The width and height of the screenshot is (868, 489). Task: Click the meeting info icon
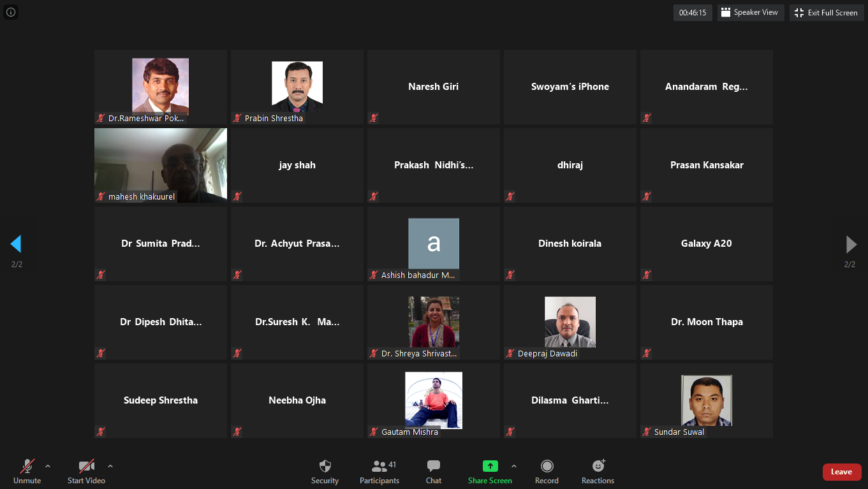11,12
